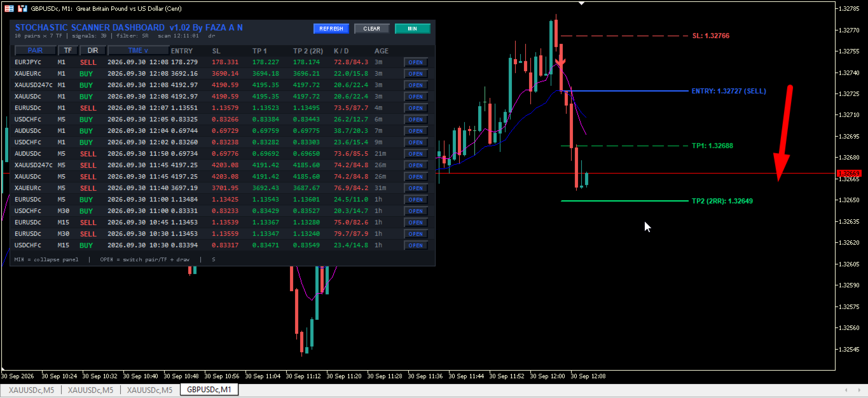Open the EURUSDc M30 sell signal
The image size is (868, 398).
click(x=416, y=234)
